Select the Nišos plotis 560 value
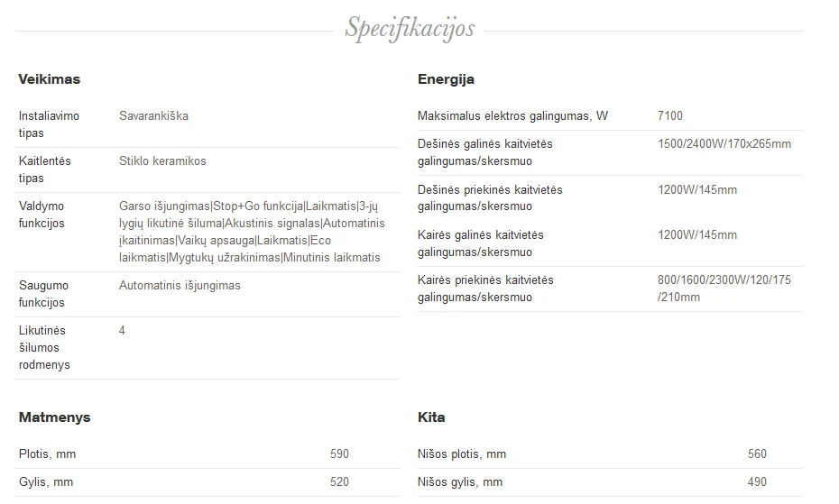Screen dimensions: 839x504 click(x=757, y=454)
